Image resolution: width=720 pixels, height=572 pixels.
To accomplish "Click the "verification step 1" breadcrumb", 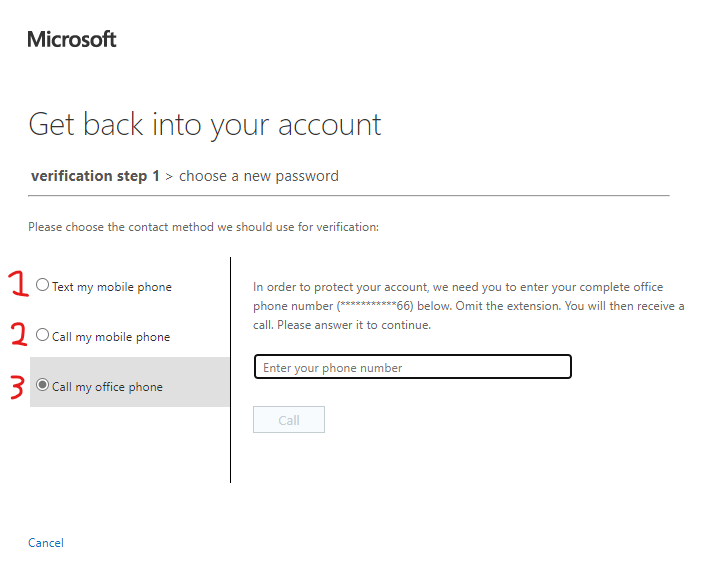I will point(95,176).
